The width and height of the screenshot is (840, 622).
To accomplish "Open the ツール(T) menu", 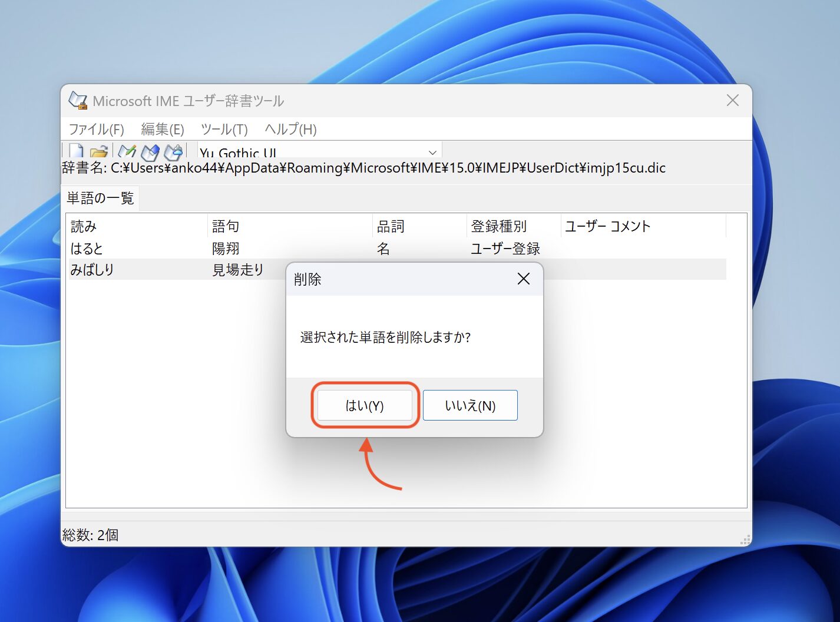I will [x=224, y=129].
